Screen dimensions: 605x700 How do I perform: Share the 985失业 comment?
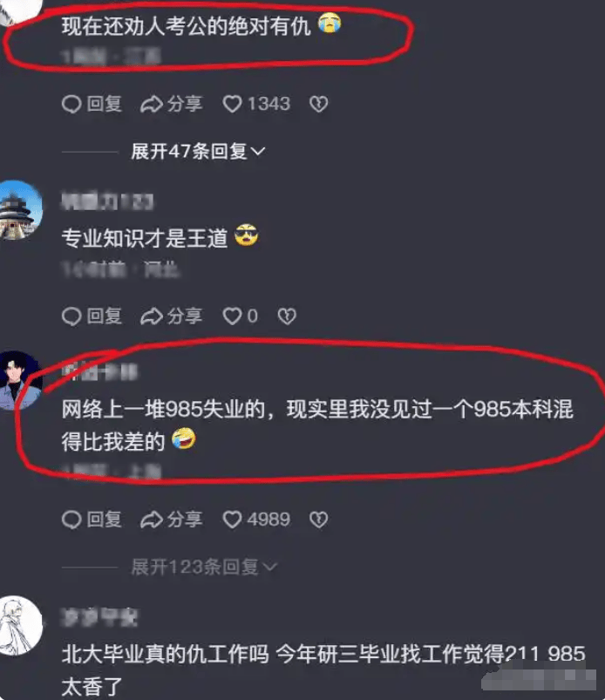point(171,520)
